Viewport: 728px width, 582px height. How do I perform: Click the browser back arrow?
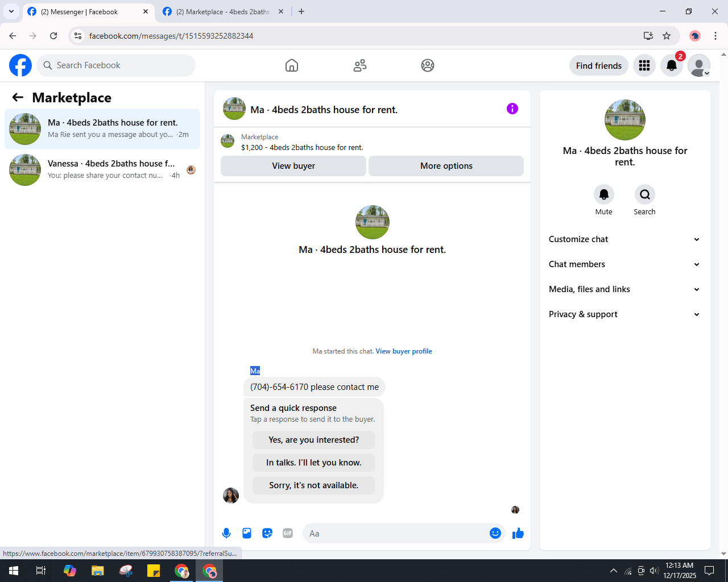pyautogui.click(x=13, y=36)
